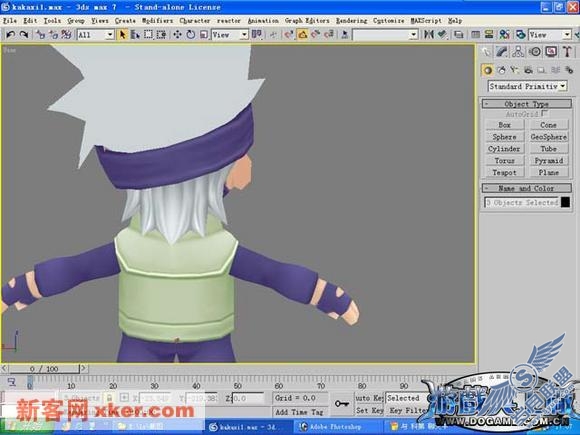Screen dimensions: 580x435
Task: Click Use Pivot Point Center icon
Action: click(x=257, y=34)
